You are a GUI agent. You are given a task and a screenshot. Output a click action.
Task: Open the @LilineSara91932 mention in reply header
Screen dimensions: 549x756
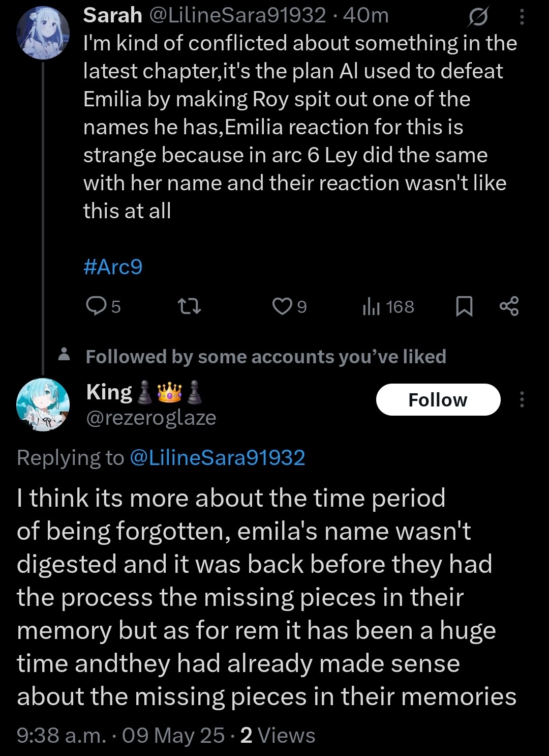tap(217, 457)
